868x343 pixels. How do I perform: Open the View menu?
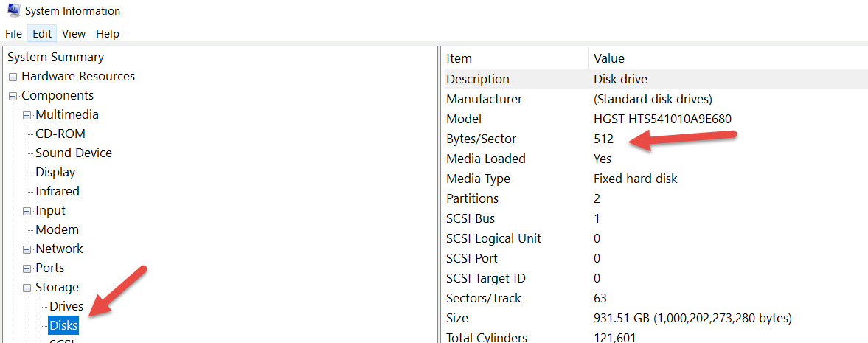click(74, 34)
